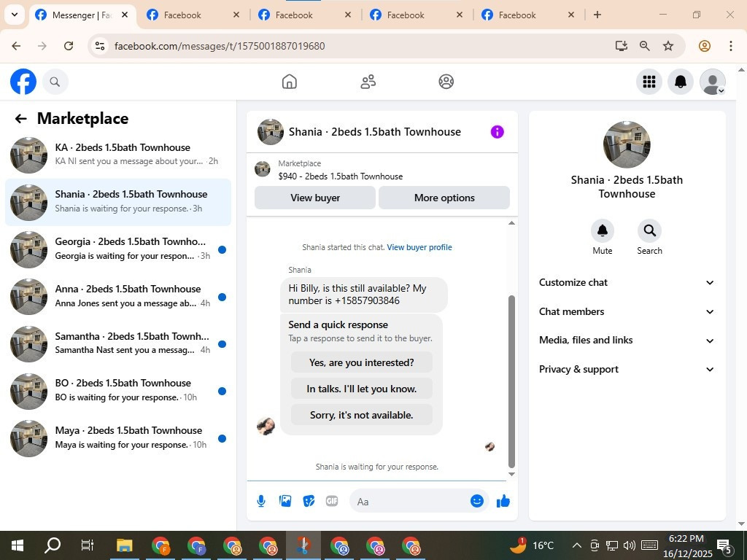Open Chrome profile icon in toolbar

[705, 46]
